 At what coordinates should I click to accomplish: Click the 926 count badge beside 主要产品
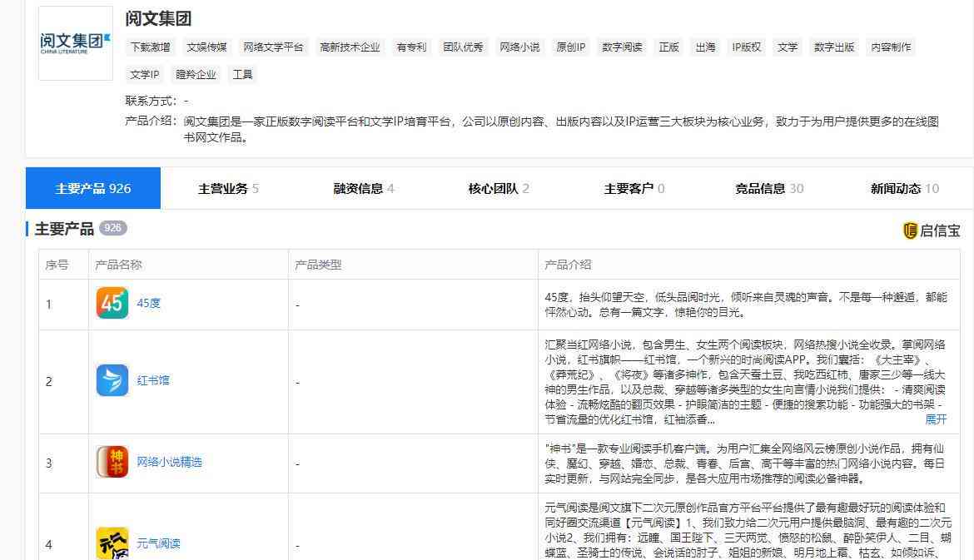click(x=112, y=228)
